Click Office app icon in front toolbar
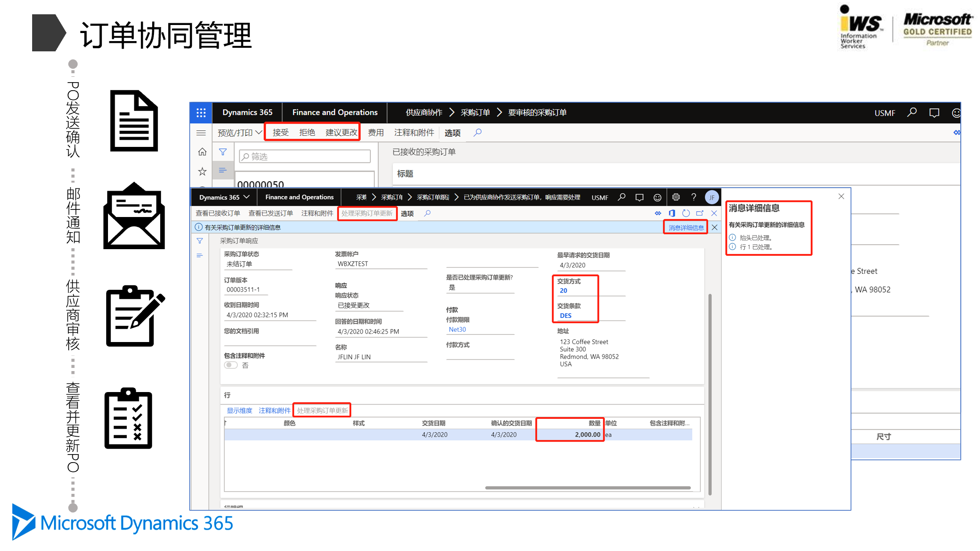 pos(672,213)
